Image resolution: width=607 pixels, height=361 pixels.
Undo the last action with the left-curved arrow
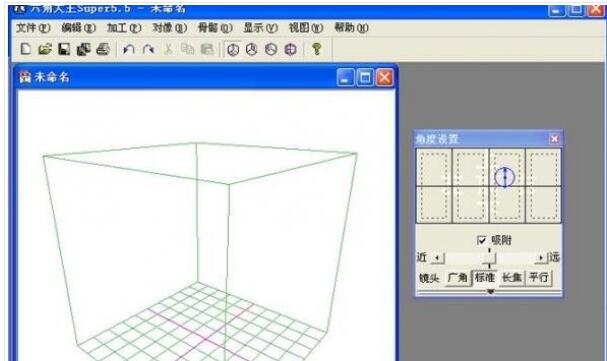click(x=129, y=49)
